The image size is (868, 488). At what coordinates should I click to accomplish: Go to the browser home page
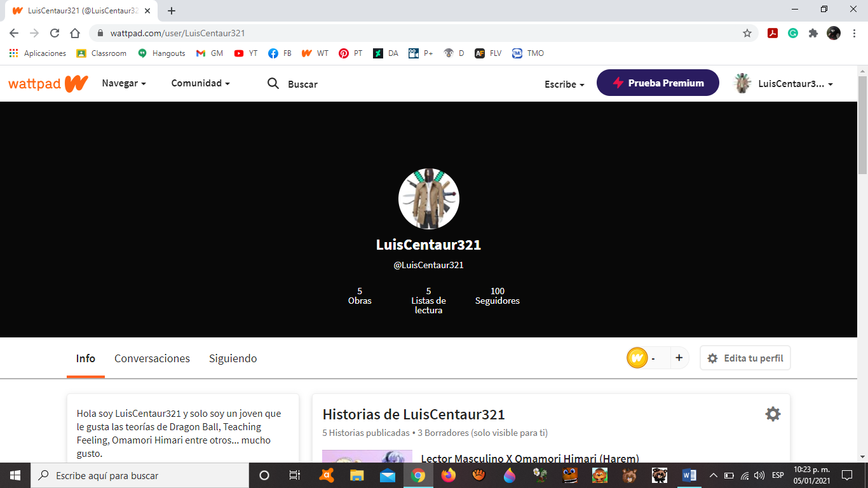tap(75, 33)
